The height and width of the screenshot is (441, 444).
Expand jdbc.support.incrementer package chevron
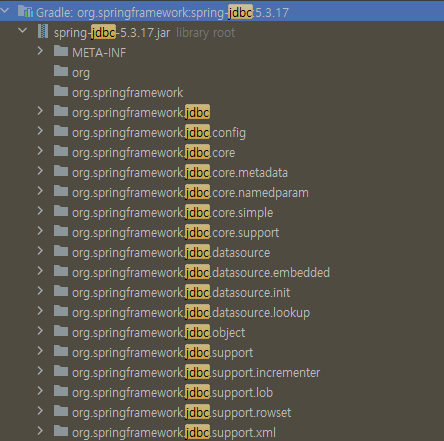pyautogui.click(x=40, y=371)
